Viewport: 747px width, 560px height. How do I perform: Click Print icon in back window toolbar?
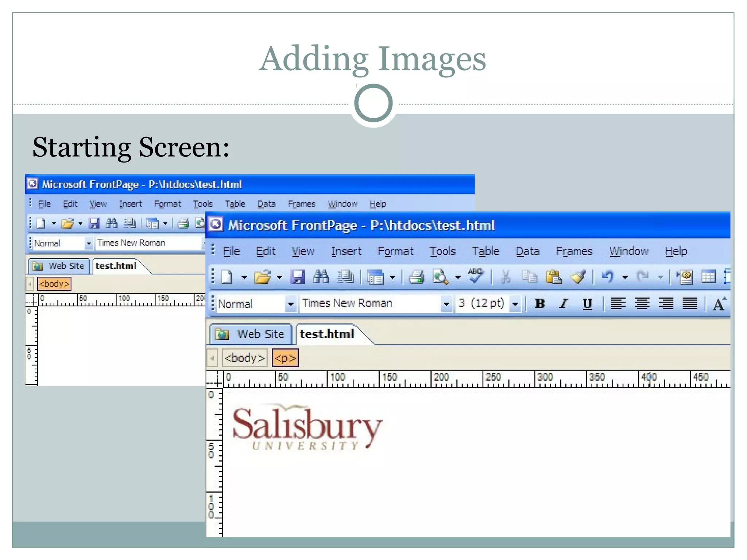[183, 223]
